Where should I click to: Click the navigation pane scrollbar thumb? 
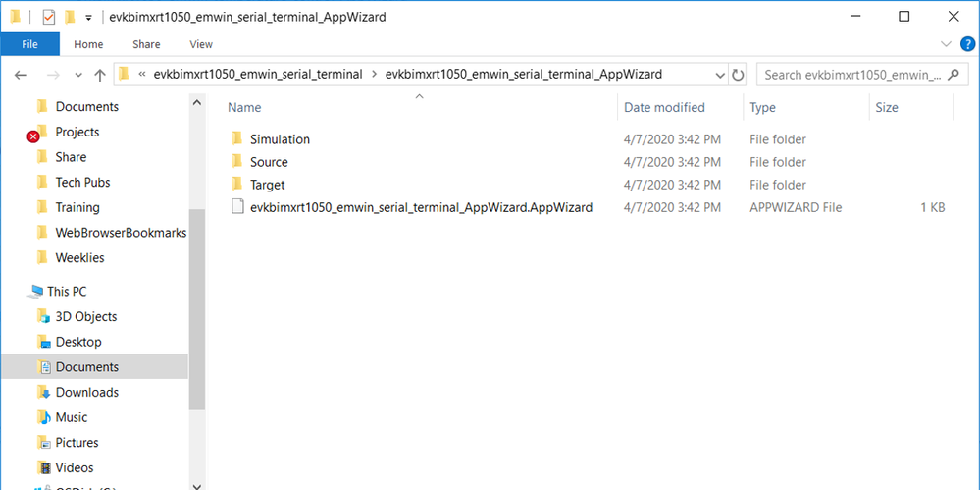click(x=197, y=309)
